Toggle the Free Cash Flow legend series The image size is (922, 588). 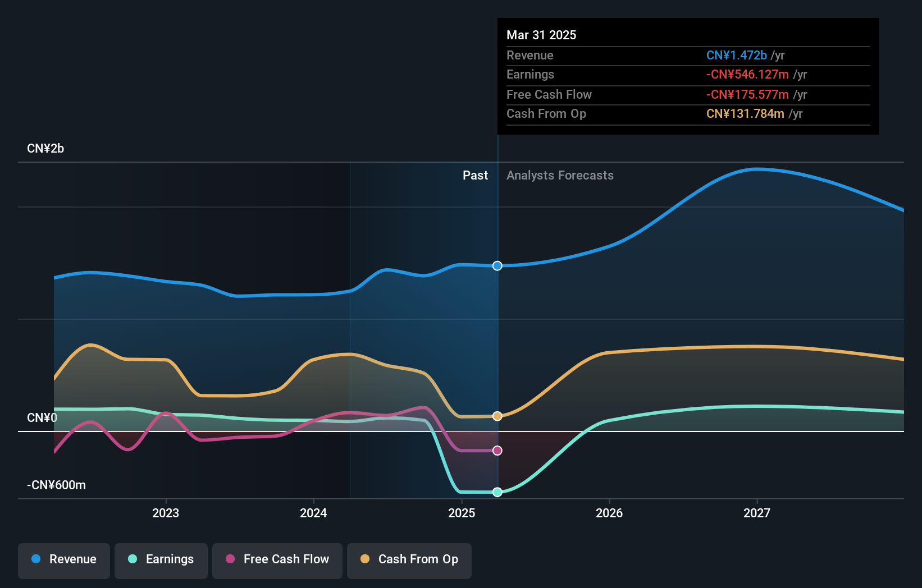(277, 561)
